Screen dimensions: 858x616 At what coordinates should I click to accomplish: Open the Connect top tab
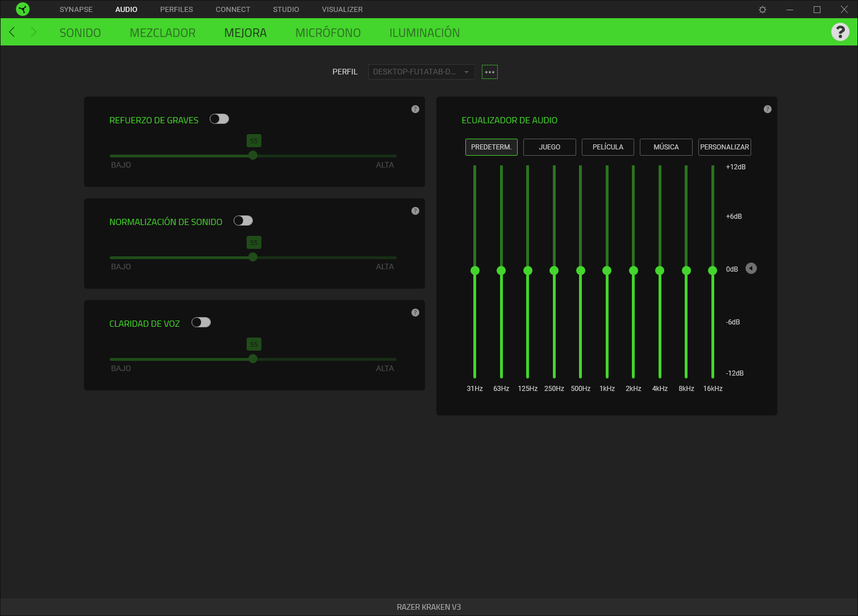(233, 10)
